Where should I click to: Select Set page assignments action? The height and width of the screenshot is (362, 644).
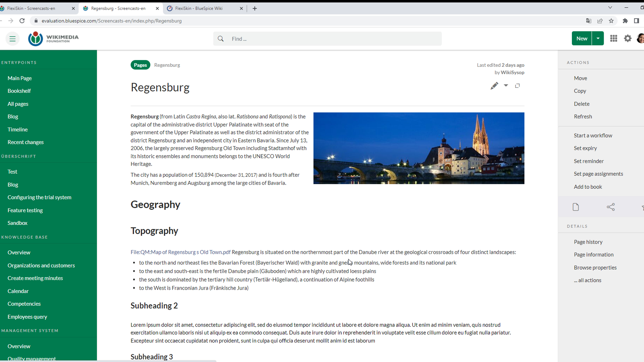[x=598, y=174]
